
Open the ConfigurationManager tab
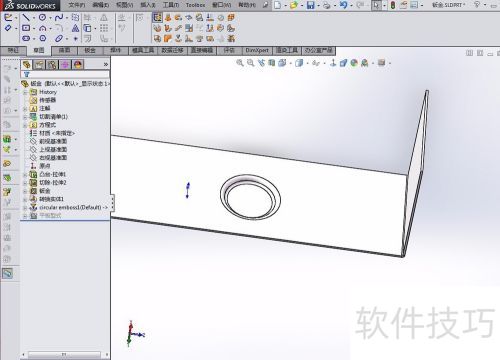click(x=52, y=64)
